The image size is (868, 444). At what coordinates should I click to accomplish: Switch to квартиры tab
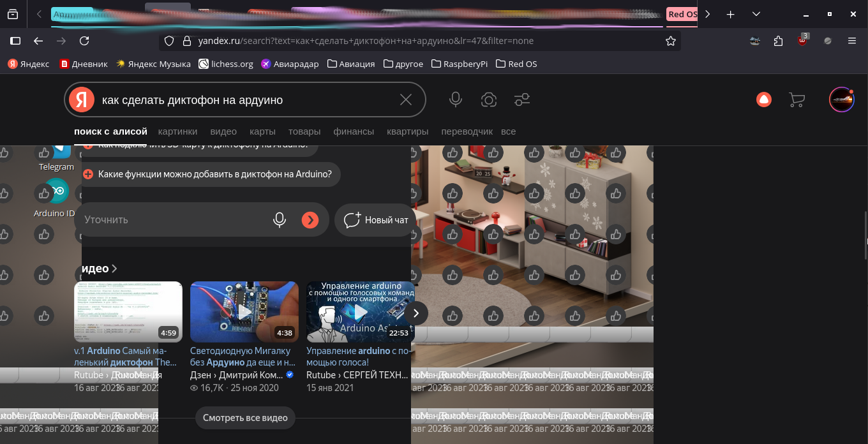pos(407,131)
